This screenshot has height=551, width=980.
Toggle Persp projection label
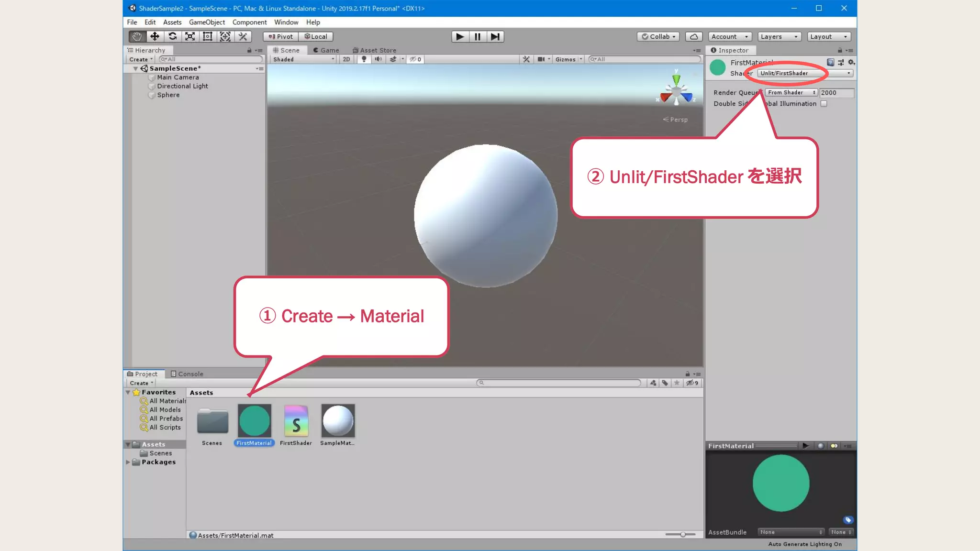point(675,120)
